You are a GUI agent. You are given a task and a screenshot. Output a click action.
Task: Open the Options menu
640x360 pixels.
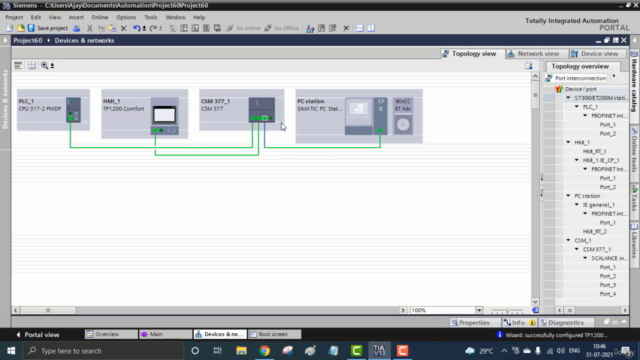pos(126,17)
